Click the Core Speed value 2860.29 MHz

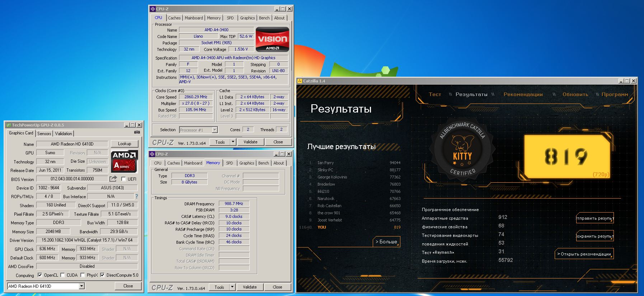(196, 97)
